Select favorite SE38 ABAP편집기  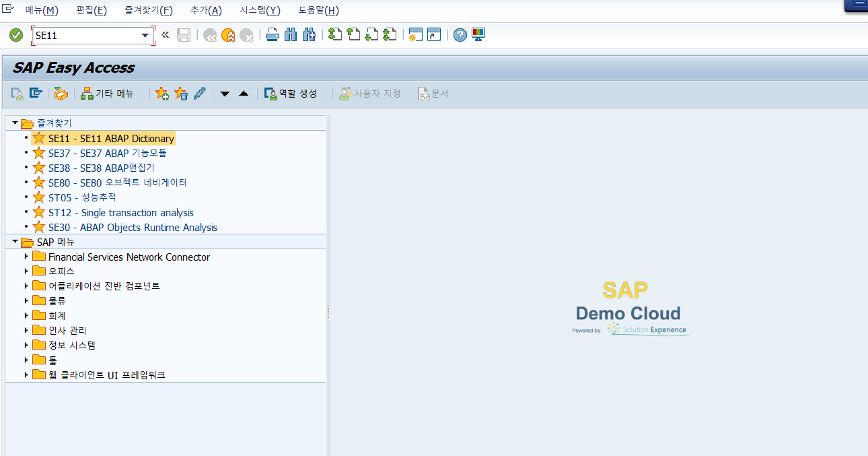coord(102,168)
